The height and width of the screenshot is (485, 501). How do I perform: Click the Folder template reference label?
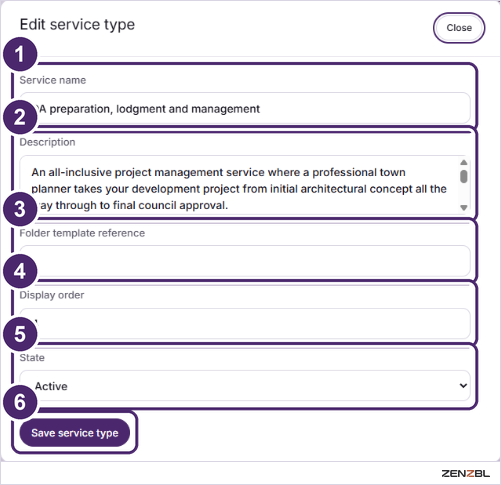point(82,233)
